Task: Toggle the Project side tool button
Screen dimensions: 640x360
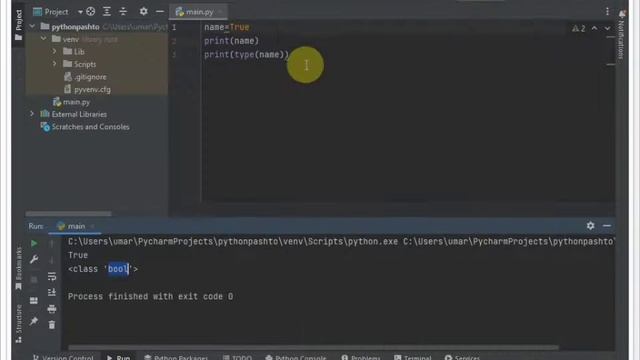Action: click(x=18, y=25)
